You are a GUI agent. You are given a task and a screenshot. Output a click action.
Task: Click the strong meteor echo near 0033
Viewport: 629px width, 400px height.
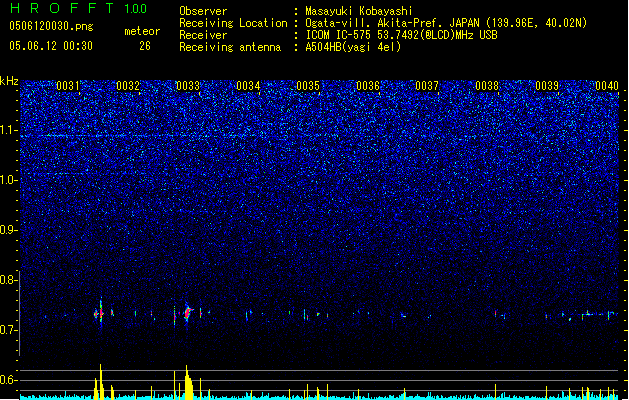[x=188, y=313]
